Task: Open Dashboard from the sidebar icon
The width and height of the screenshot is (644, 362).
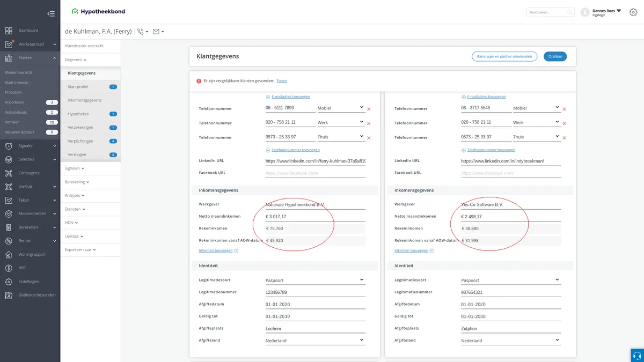Action: point(9,31)
